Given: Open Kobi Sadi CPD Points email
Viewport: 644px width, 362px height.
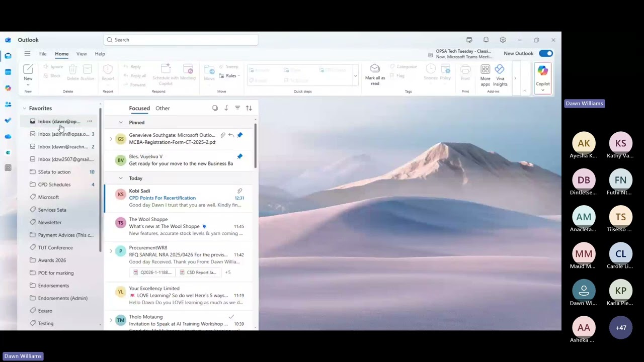Looking at the screenshot, I should tap(180, 198).
